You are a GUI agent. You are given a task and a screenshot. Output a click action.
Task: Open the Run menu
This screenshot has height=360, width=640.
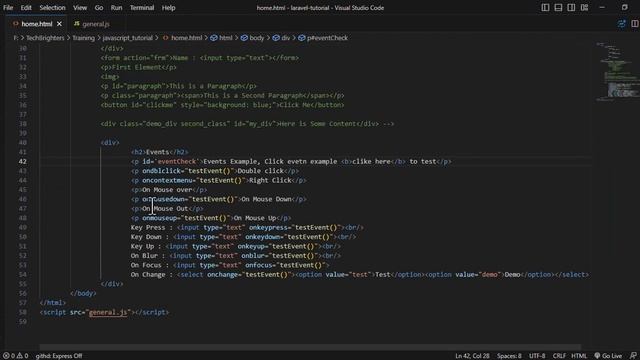116,8
